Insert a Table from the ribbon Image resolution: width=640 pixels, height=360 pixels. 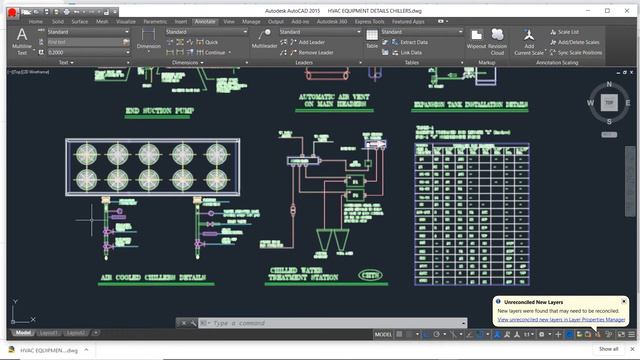[372, 39]
